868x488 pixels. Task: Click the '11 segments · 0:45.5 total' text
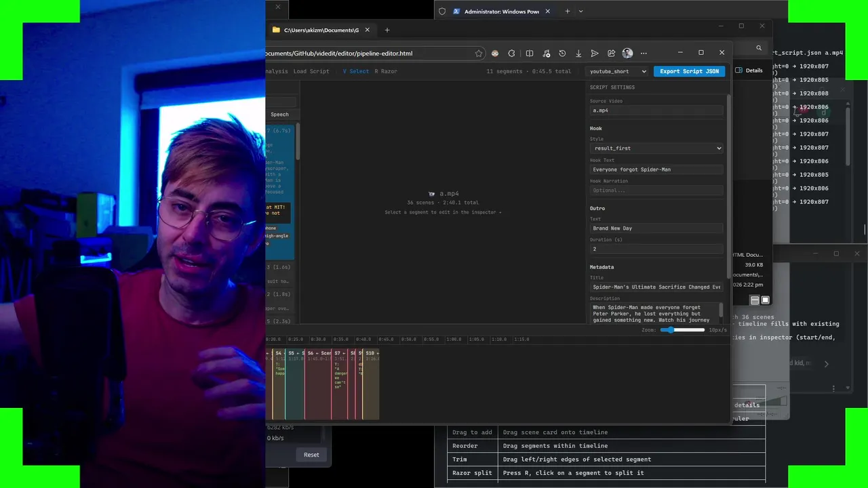click(x=528, y=71)
